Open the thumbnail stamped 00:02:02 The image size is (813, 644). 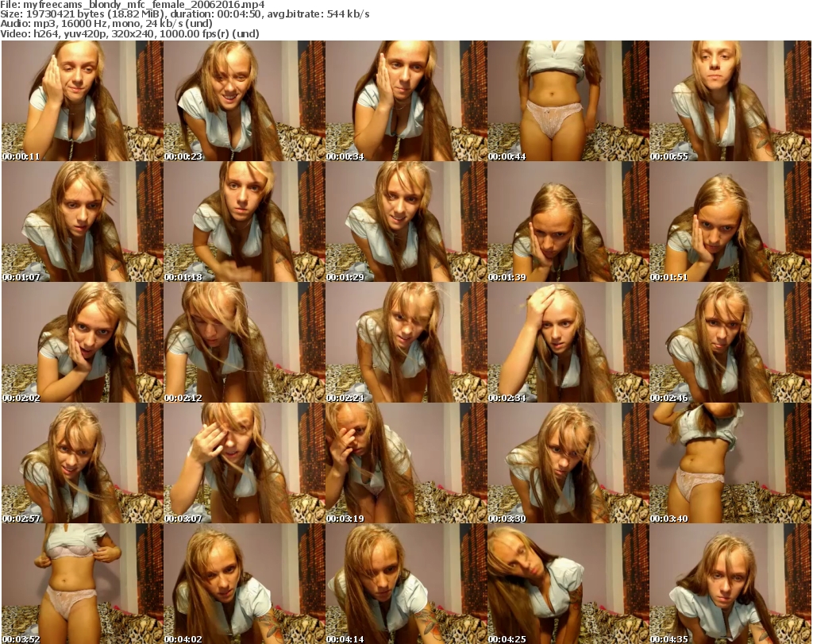[83, 342]
